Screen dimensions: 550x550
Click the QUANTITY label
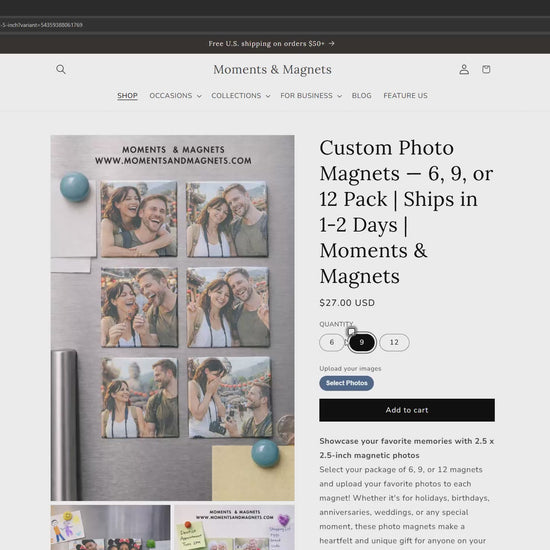tap(336, 324)
